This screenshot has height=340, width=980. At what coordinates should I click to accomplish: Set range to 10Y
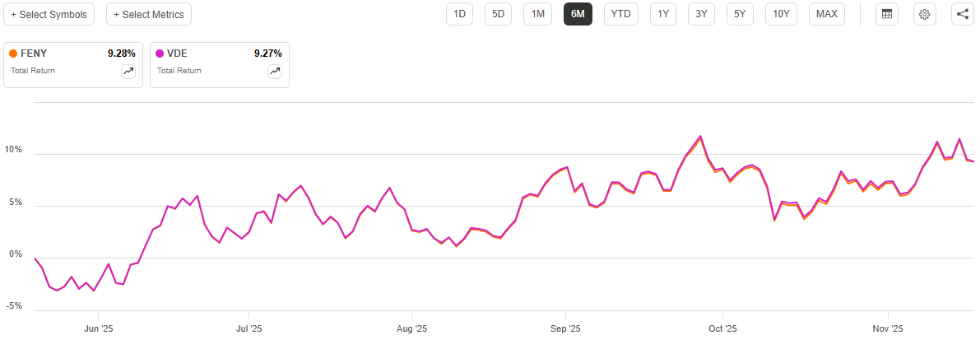click(781, 14)
